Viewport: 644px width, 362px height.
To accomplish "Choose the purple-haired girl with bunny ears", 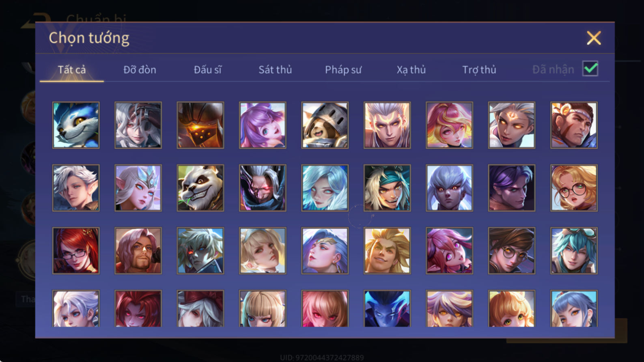I will click(x=263, y=125).
